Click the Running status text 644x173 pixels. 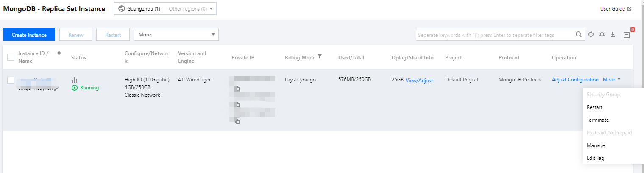[x=89, y=88]
